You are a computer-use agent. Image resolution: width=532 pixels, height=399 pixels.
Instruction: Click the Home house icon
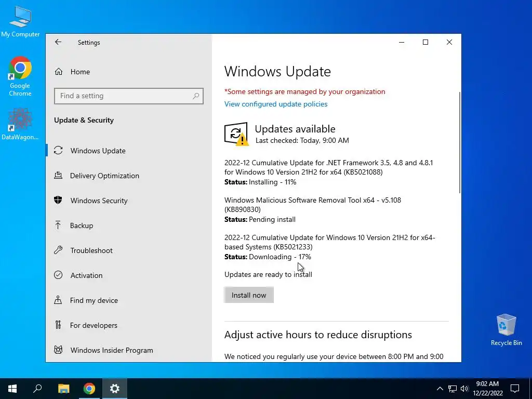(x=59, y=72)
